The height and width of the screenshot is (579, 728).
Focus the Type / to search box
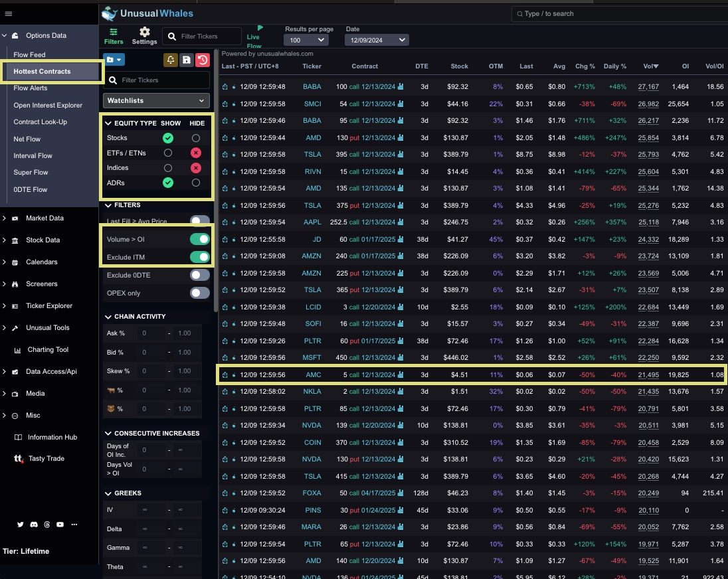(x=619, y=14)
